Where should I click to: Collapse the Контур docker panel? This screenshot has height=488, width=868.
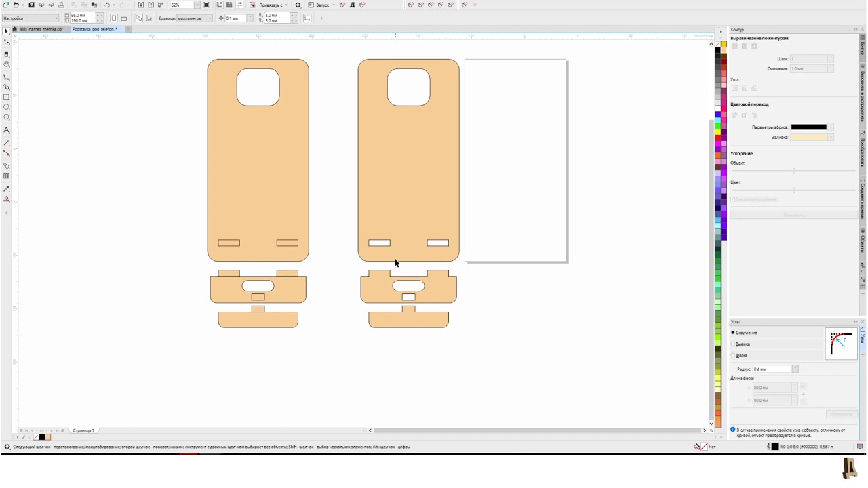(855, 30)
